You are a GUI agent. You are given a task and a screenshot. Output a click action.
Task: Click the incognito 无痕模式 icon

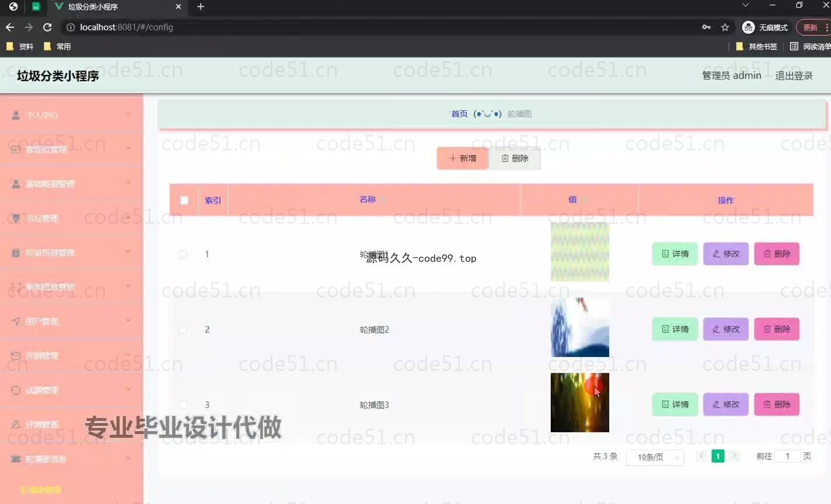(x=748, y=27)
